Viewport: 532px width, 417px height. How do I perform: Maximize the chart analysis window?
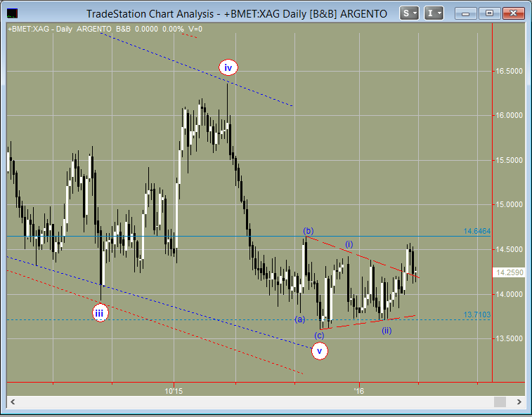pyautogui.click(x=489, y=13)
